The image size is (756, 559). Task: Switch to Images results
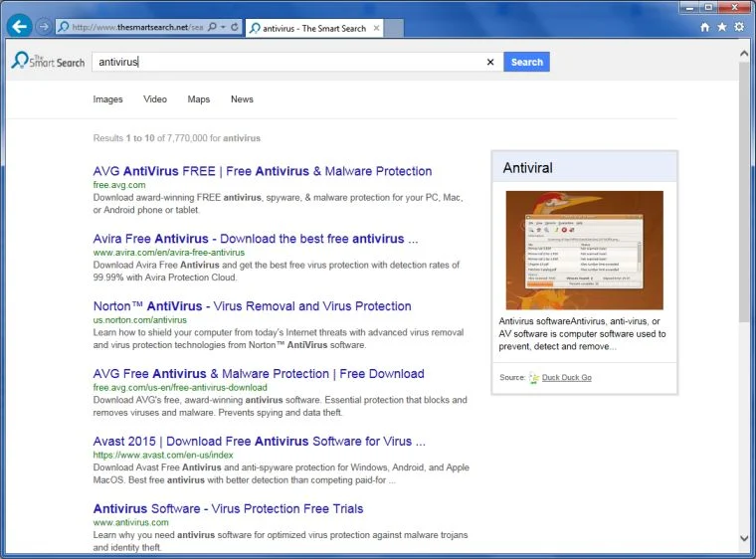[x=108, y=99]
